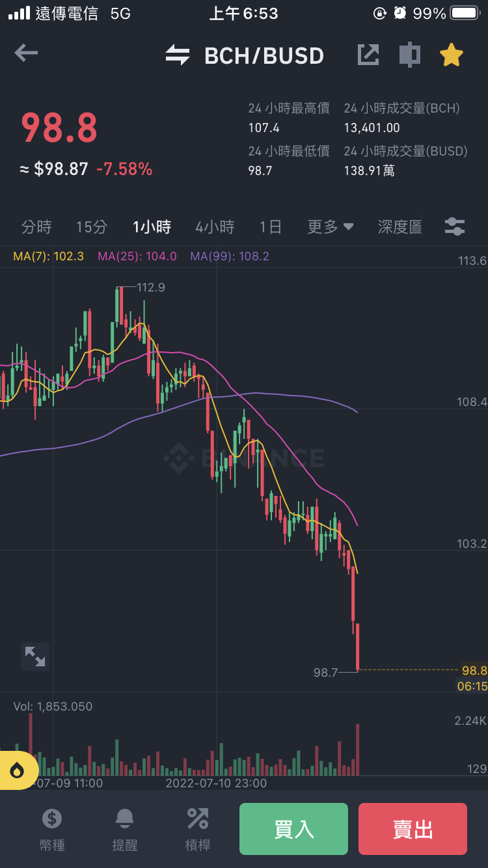Screen dimensions: 488x868
Task: Tap the 112.9 high candlestick
Action: coord(119,305)
